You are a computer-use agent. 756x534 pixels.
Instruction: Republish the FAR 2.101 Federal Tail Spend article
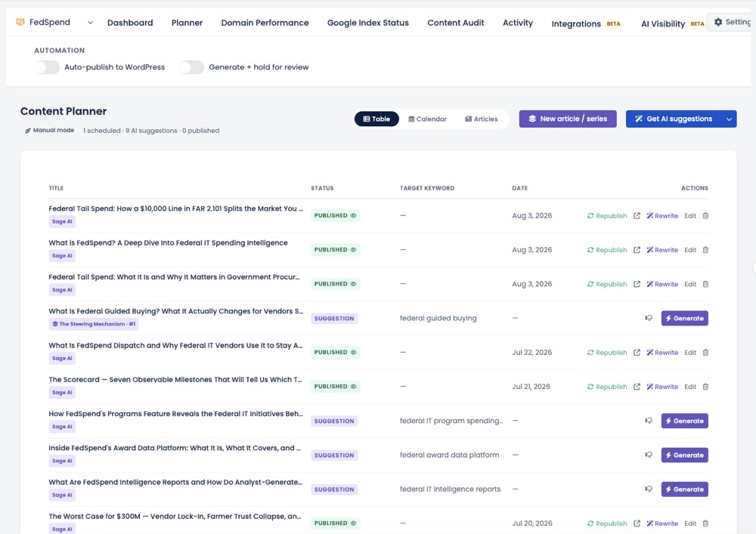[607, 216]
